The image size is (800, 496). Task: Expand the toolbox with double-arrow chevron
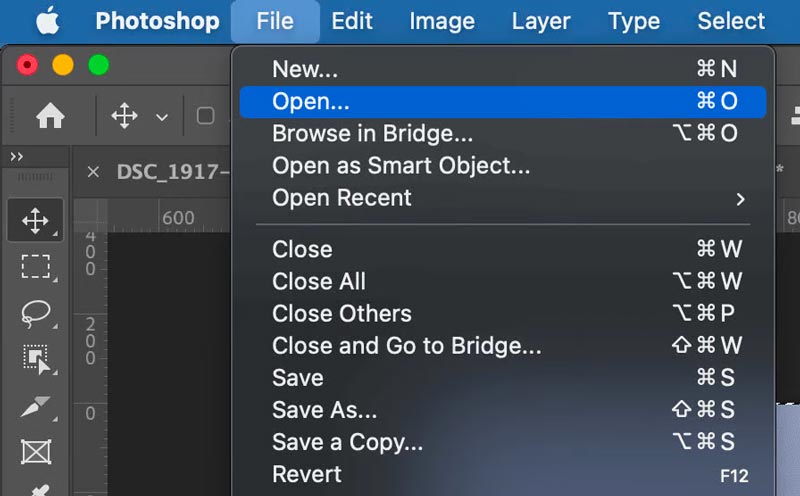coord(16,157)
